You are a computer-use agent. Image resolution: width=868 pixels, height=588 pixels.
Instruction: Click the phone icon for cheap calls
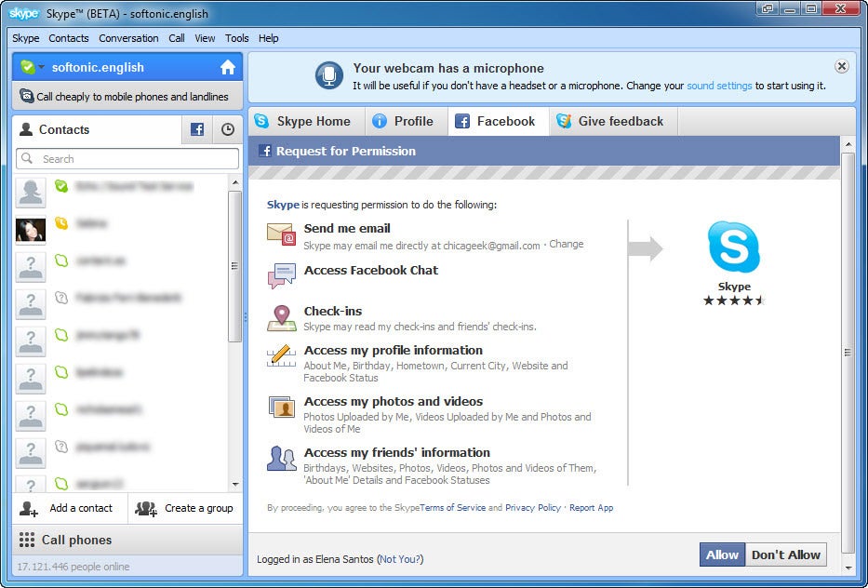(27, 96)
